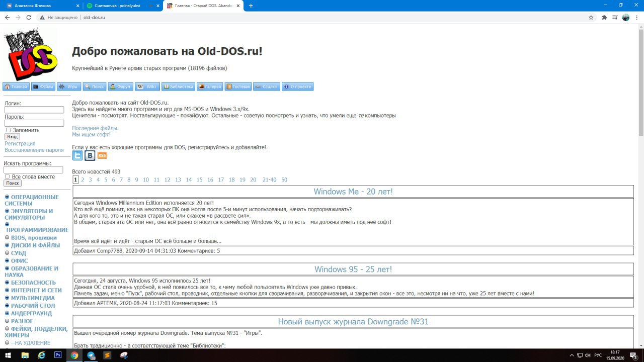
Task: Open File Explorer from the taskbar
Action: (25, 355)
